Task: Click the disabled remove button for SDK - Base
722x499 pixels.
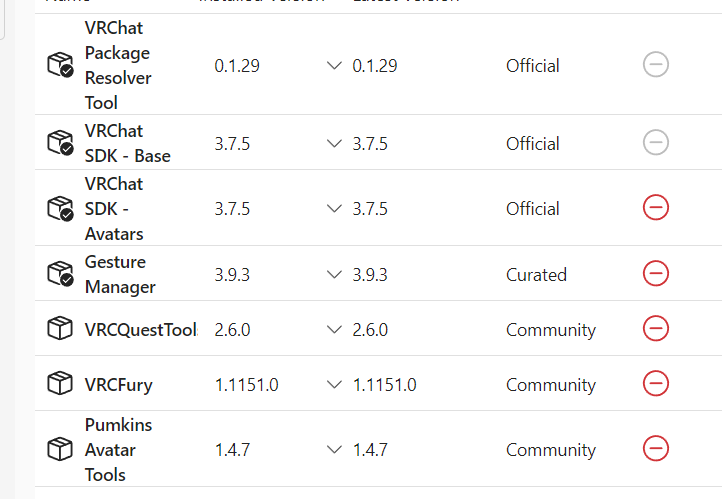Action: 656,142
